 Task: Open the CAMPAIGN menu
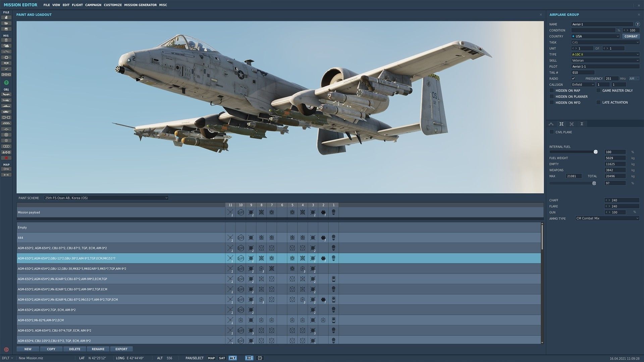(93, 5)
